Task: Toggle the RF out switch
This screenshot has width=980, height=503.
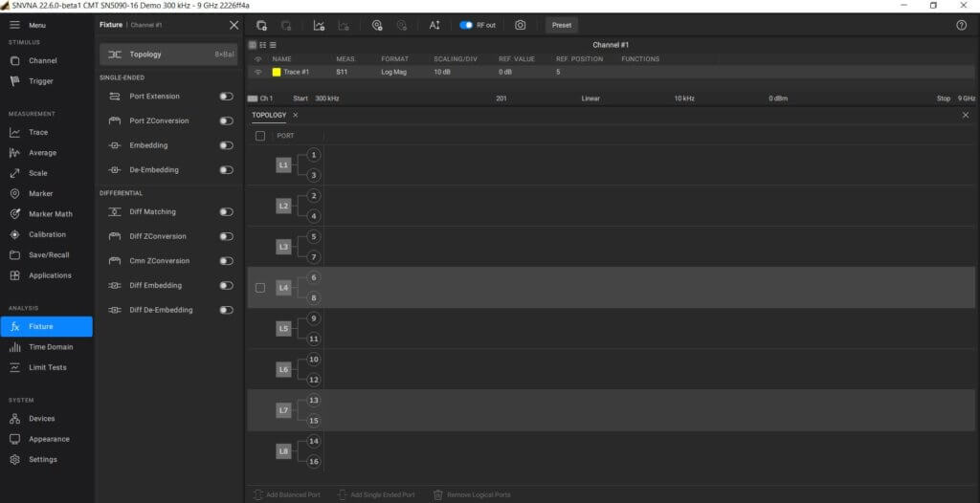Action: click(x=466, y=26)
